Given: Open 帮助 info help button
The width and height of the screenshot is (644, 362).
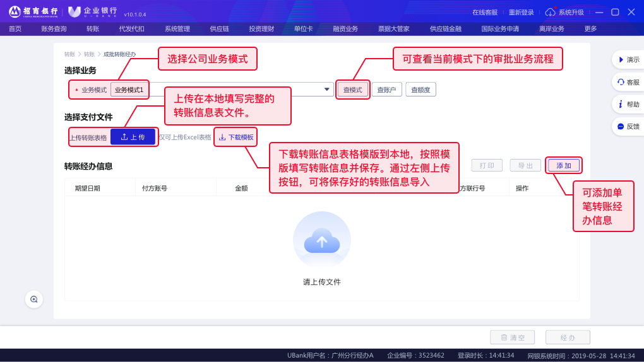Looking at the screenshot, I should (x=629, y=104).
